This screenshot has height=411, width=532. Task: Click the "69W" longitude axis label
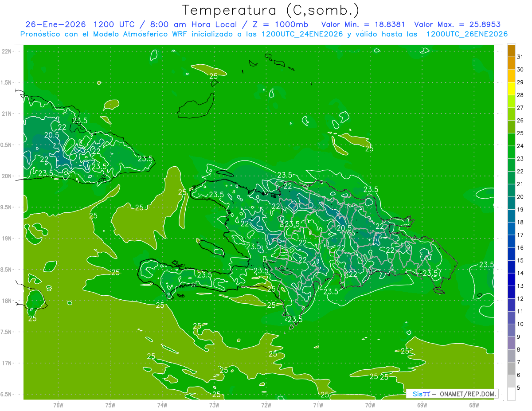coord(422,405)
